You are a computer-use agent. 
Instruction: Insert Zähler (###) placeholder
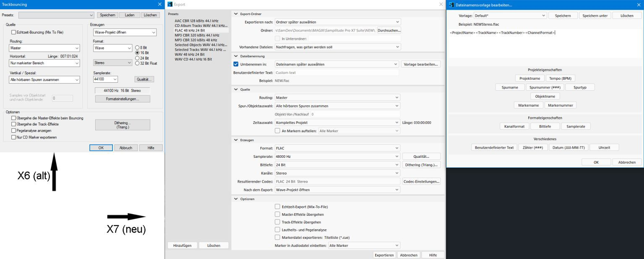coord(533,147)
